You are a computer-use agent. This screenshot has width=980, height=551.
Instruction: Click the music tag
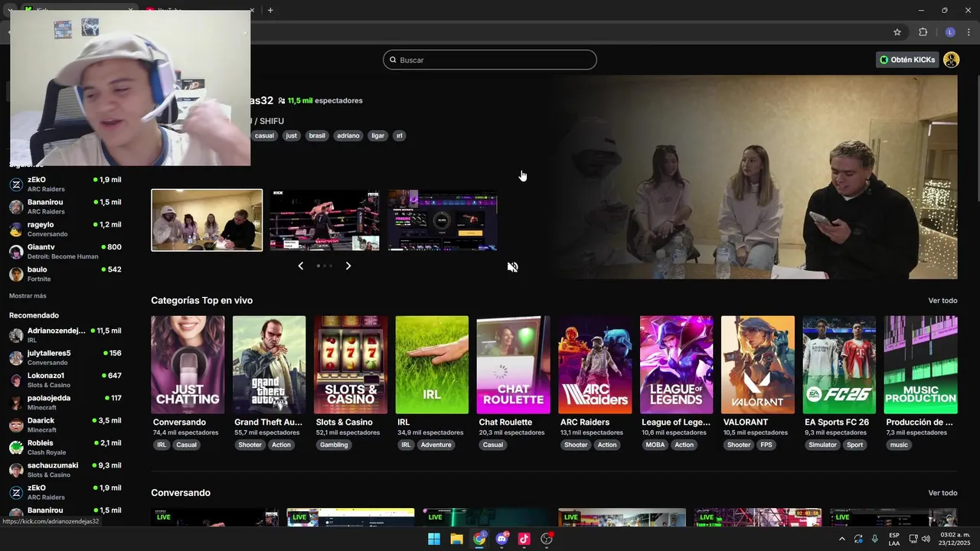click(899, 445)
